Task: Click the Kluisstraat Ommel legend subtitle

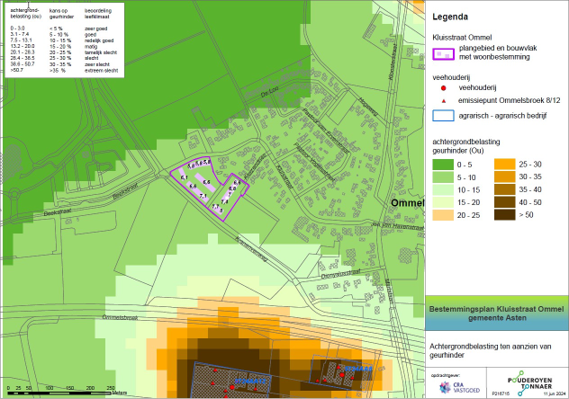Action: (462, 37)
